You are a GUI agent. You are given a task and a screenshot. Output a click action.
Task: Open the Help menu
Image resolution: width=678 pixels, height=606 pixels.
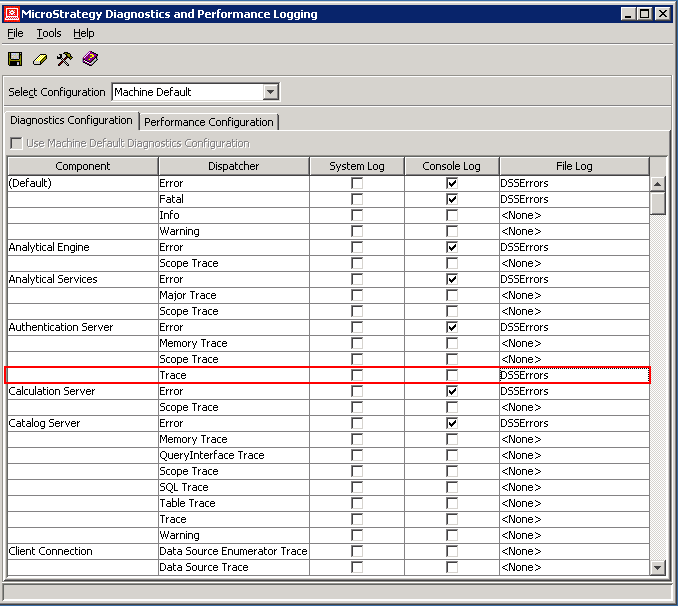coord(84,33)
